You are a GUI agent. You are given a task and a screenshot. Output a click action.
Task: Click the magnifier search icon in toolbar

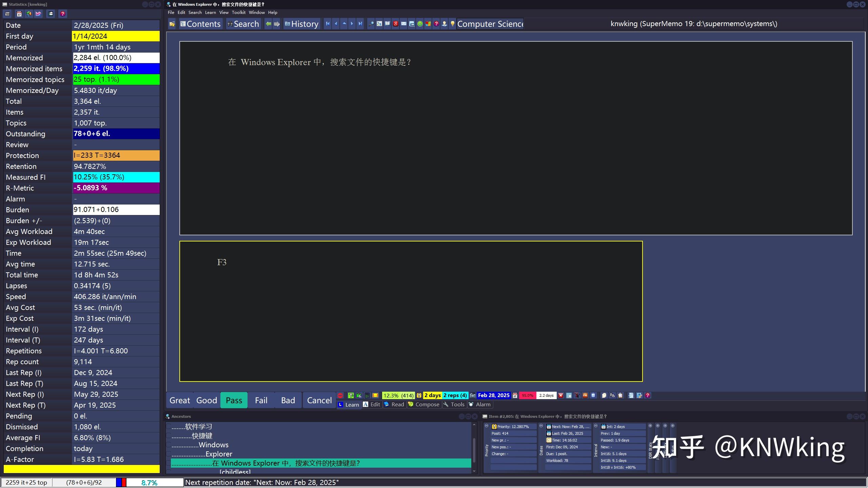tap(371, 24)
